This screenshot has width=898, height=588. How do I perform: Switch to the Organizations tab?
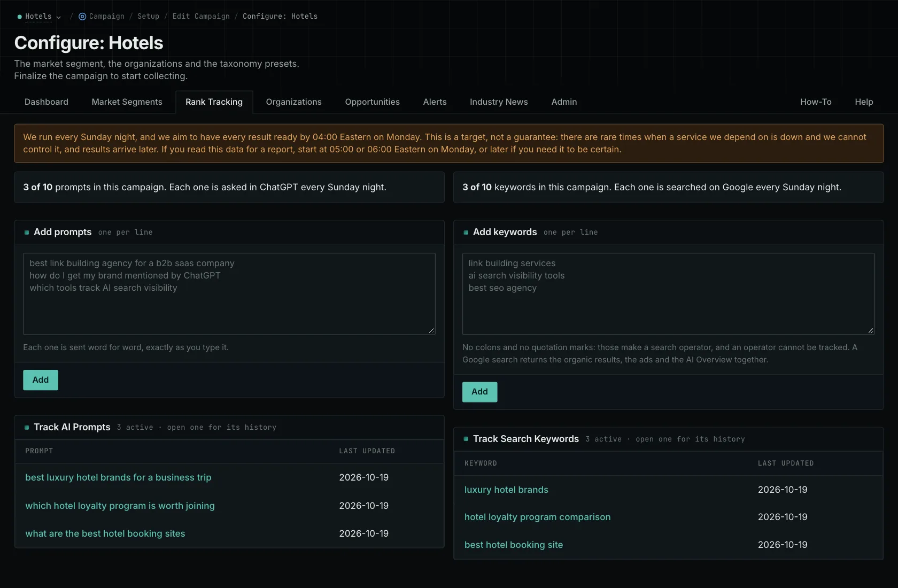tap(293, 102)
